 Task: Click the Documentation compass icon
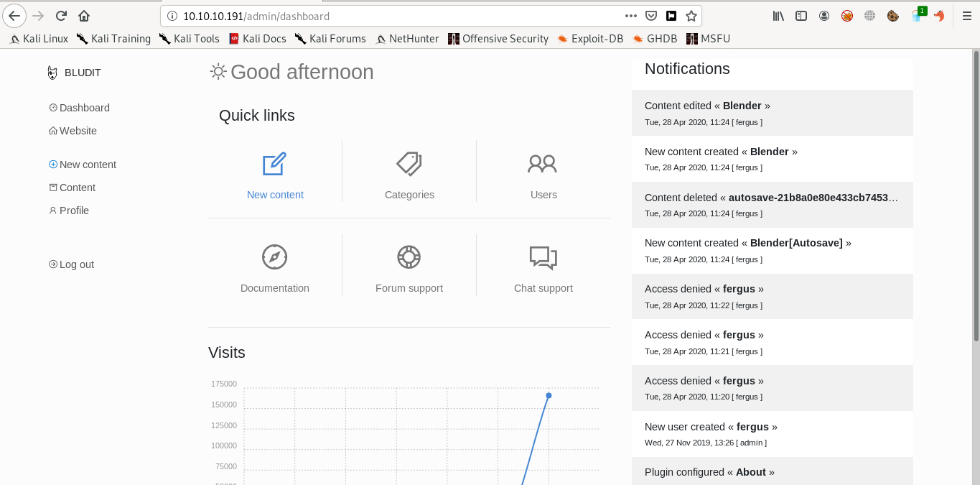click(274, 257)
